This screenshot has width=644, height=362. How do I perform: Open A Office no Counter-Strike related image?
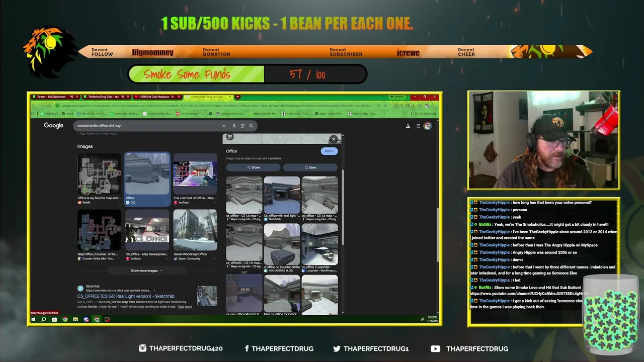pos(282,244)
